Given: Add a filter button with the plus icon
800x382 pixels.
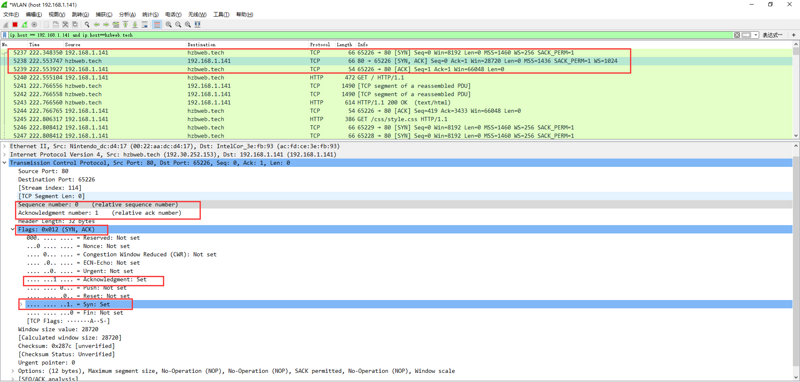Looking at the screenshot, I should [794, 35].
